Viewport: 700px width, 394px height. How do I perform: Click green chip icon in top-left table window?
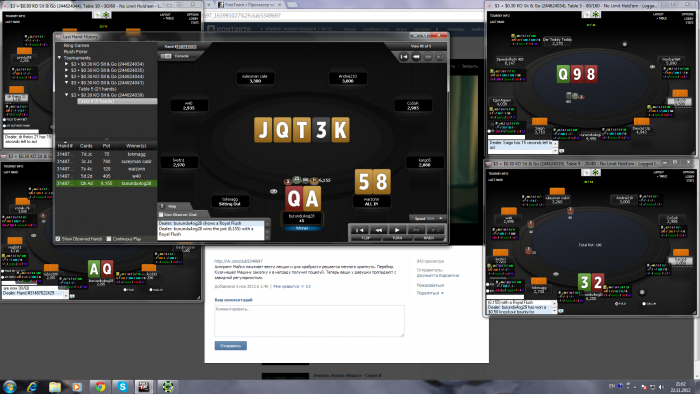click(x=106, y=15)
